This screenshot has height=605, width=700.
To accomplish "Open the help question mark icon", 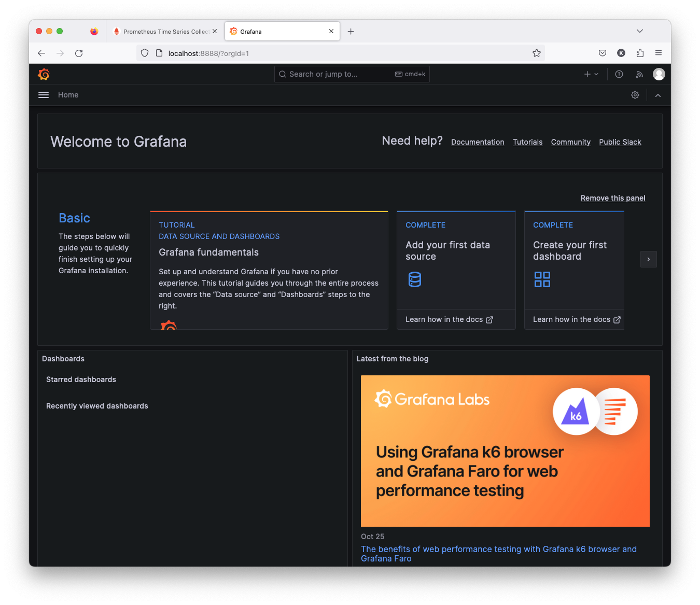I will click(619, 74).
